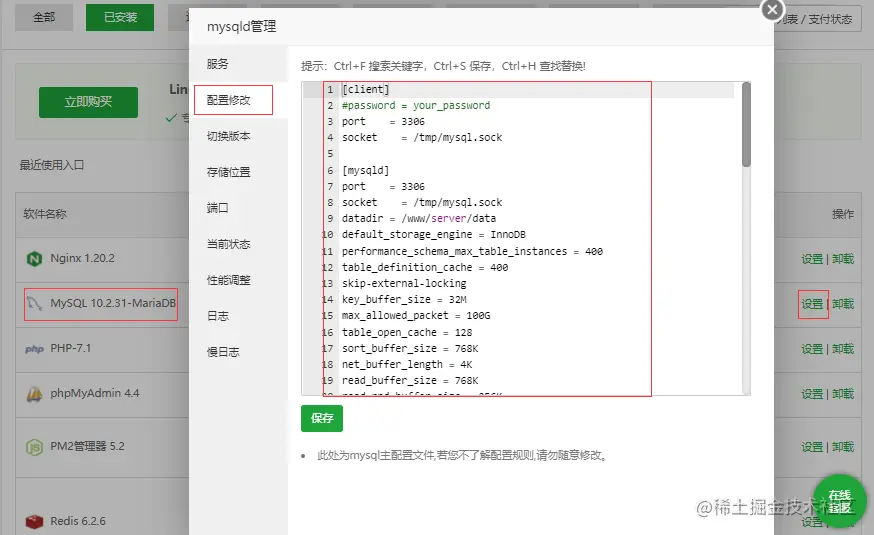
Task: Close the mysqld管理 dialog with X icon
Action: point(773,9)
